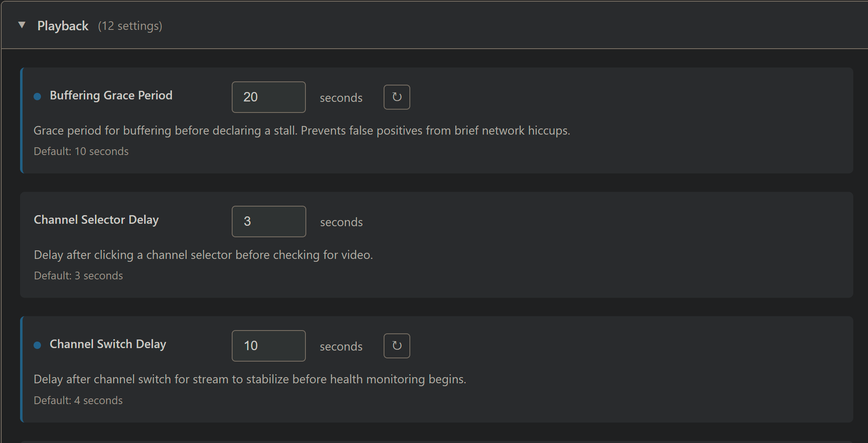
Task: Click the channel selector delay description text
Action: (203, 255)
